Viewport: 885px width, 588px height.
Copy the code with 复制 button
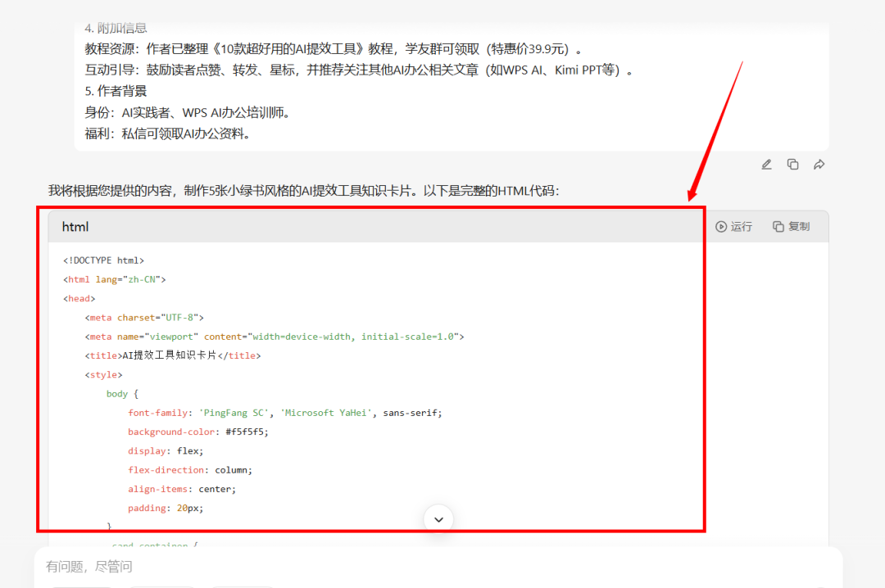[x=792, y=226]
